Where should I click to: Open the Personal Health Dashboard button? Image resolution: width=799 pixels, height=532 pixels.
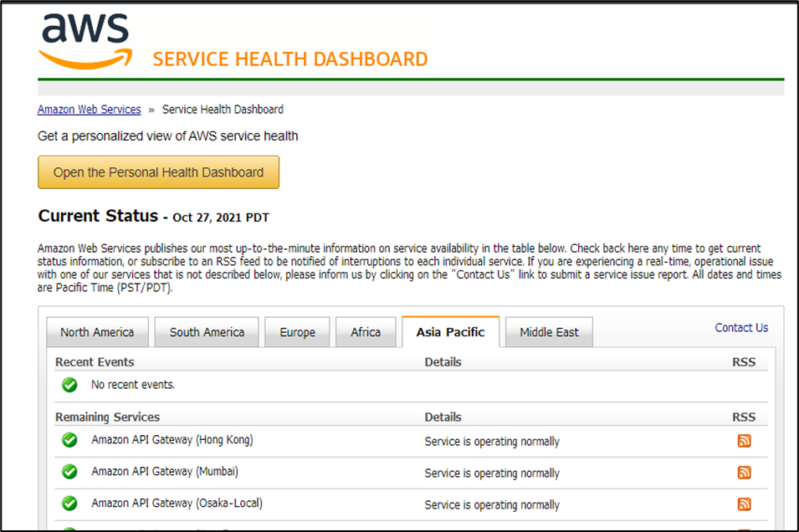click(x=158, y=172)
